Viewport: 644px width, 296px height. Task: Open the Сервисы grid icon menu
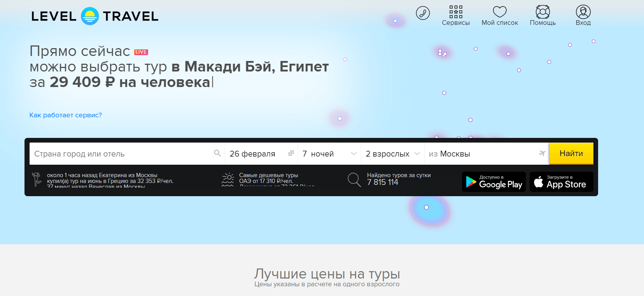[456, 12]
